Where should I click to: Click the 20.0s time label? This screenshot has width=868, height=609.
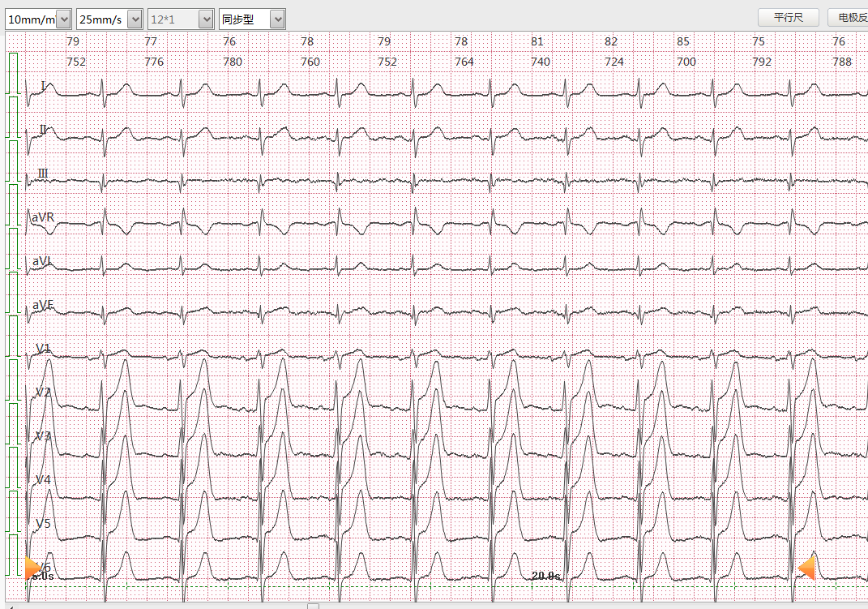(545, 576)
